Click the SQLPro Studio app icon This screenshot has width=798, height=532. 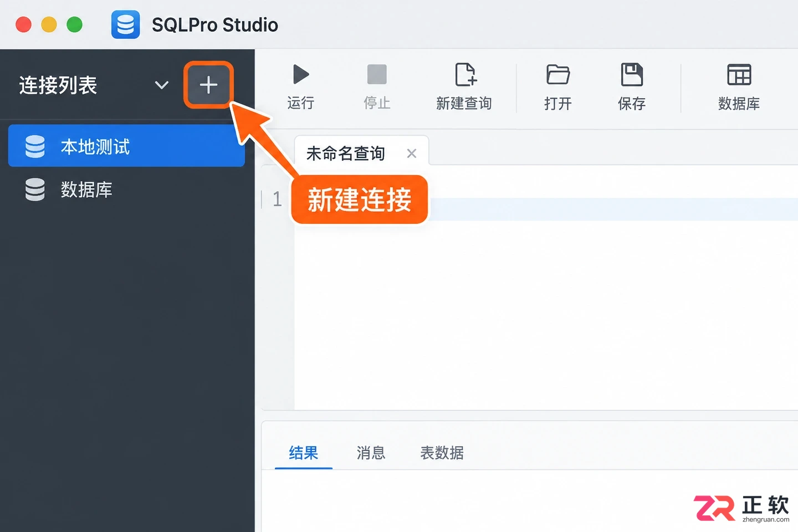126,25
